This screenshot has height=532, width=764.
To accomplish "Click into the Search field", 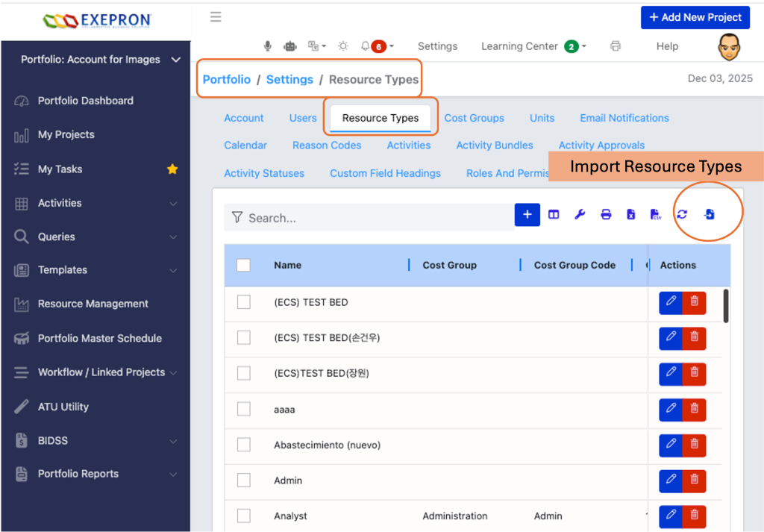I will point(373,218).
